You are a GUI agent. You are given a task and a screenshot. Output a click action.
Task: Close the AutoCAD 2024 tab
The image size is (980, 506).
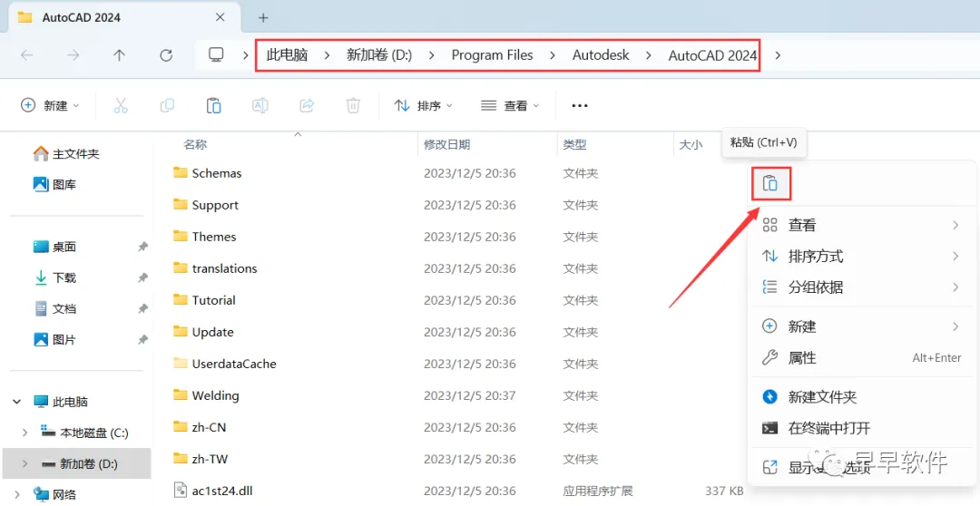pyautogui.click(x=220, y=17)
